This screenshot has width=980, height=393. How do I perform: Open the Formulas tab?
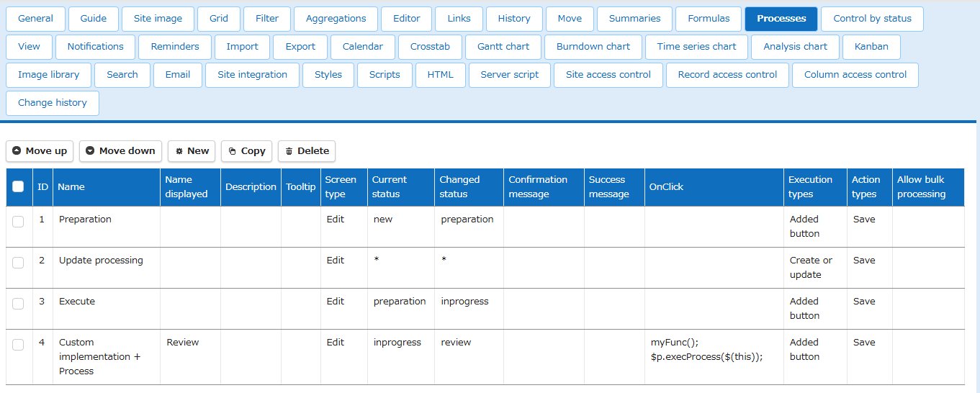709,19
